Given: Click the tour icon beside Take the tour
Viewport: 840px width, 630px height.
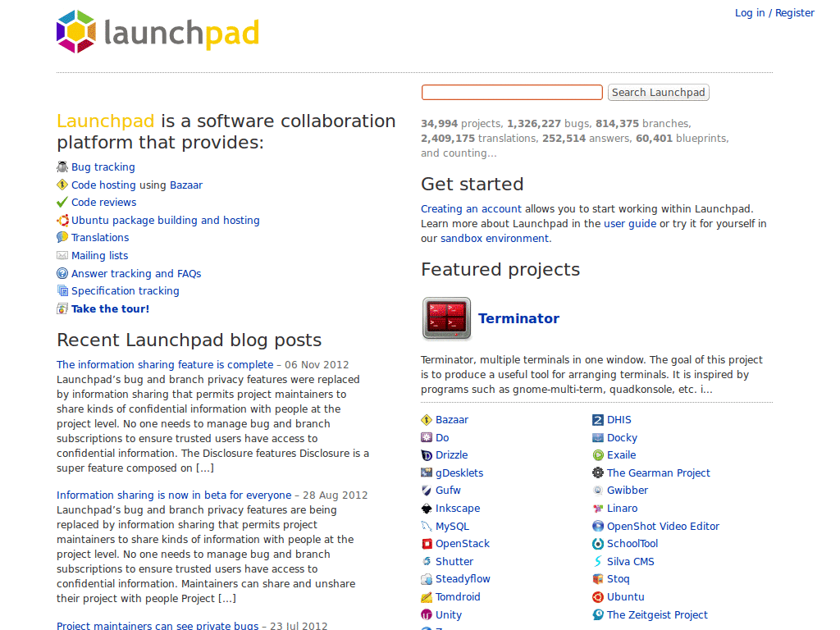Looking at the screenshot, I should click(x=62, y=308).
